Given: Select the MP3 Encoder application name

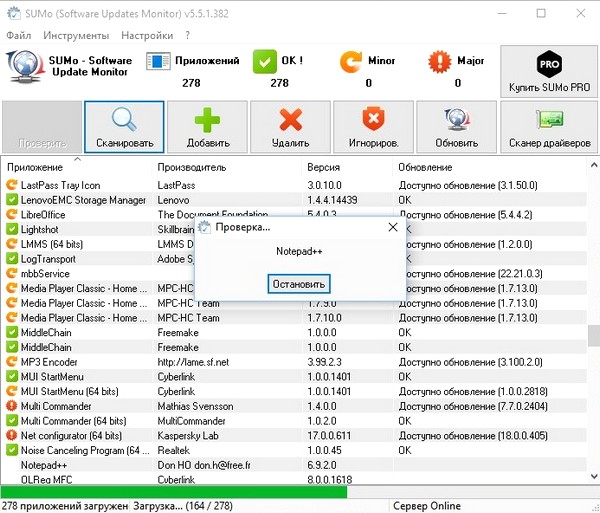Looking at the screenshot, I should tap(49, 362).
